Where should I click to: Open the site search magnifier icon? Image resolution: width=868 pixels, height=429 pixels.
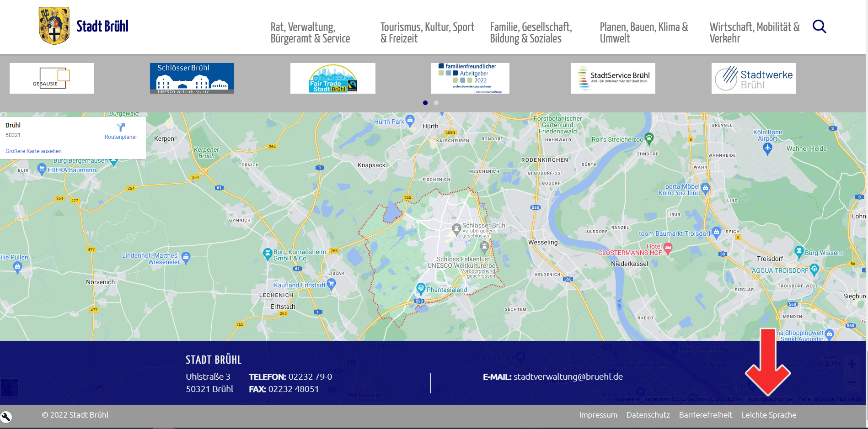(x=819, y=26)
